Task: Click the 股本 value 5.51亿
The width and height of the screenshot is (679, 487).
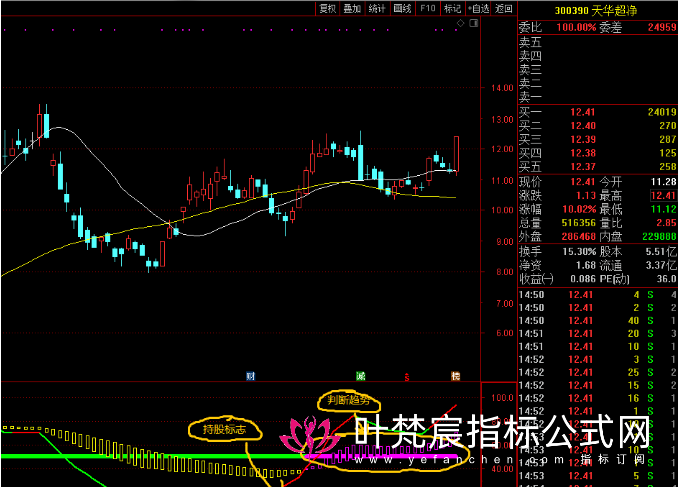Action: click(x=660, y=252)
